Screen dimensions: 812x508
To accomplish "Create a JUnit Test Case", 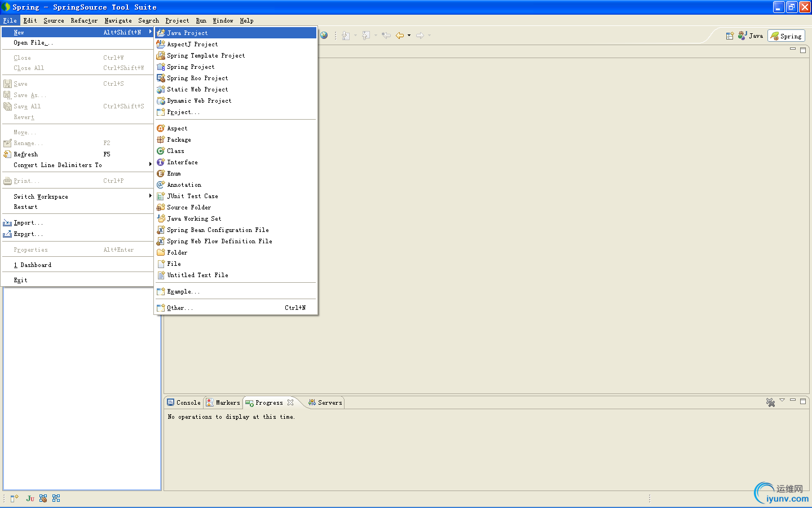I will click(236, 196).
